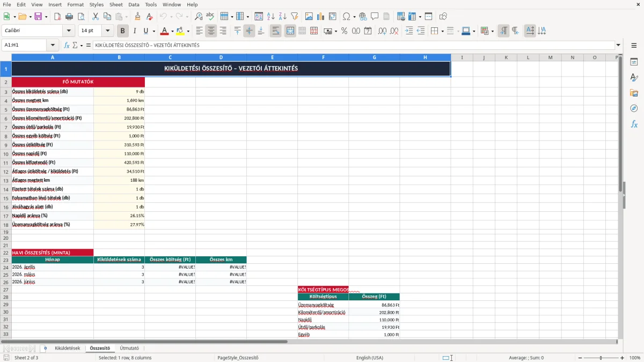Click the Save document icon
Screen dimensions: 644x362
coord(38,17)
